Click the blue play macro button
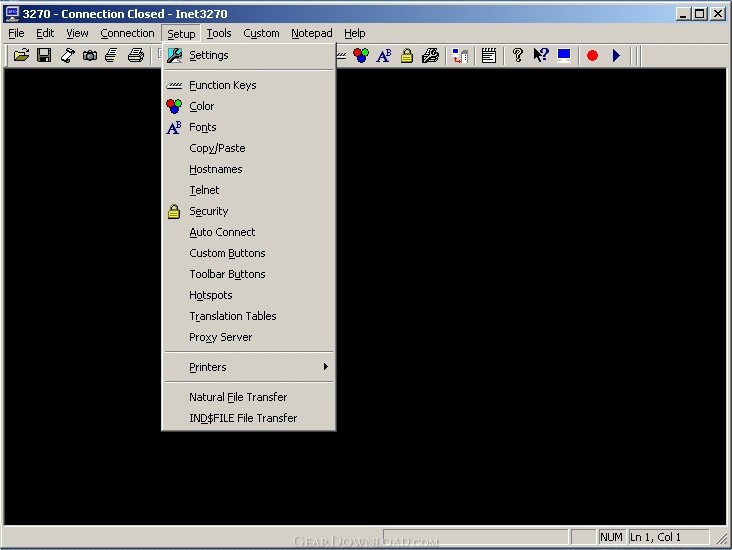732x550 pixels. [616, 56]
